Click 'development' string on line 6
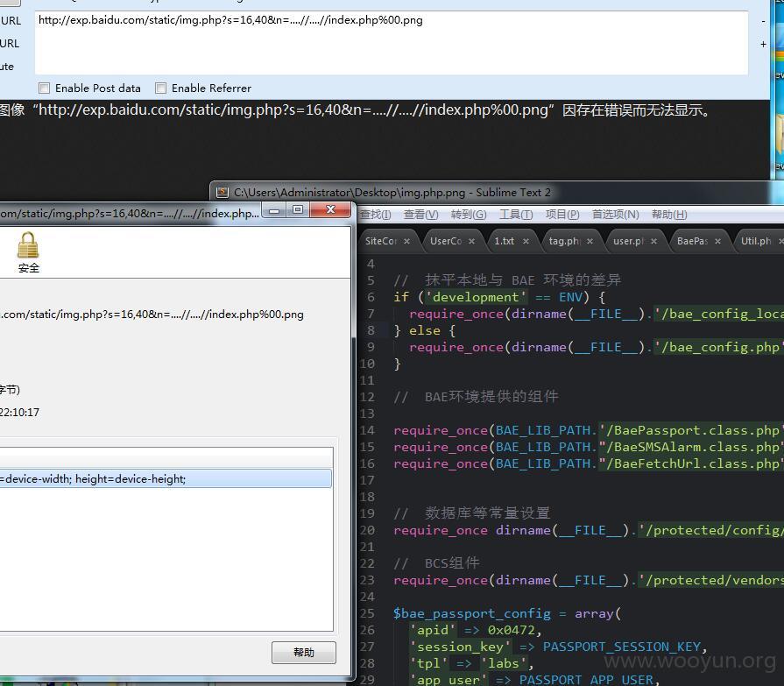784x686 pixels. (x=476, y=297)
